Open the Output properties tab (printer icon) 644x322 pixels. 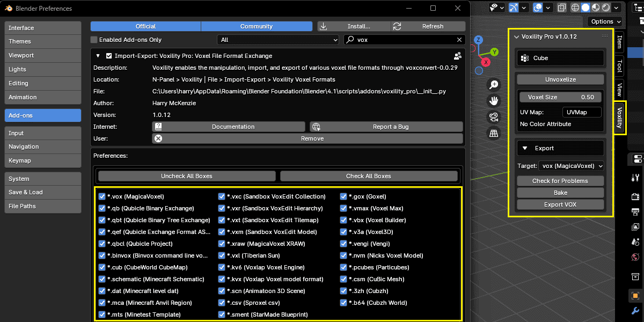(x=635, y=212)
